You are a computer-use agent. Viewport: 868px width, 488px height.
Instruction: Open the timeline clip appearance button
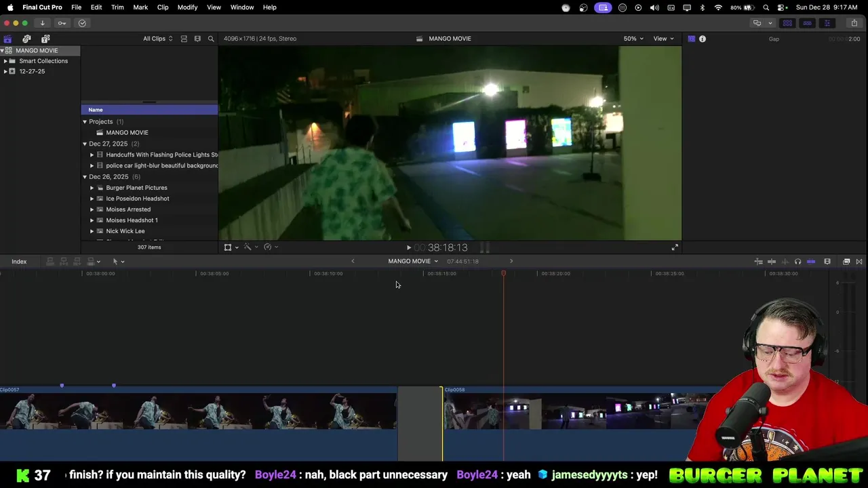[x=827, y=262]
